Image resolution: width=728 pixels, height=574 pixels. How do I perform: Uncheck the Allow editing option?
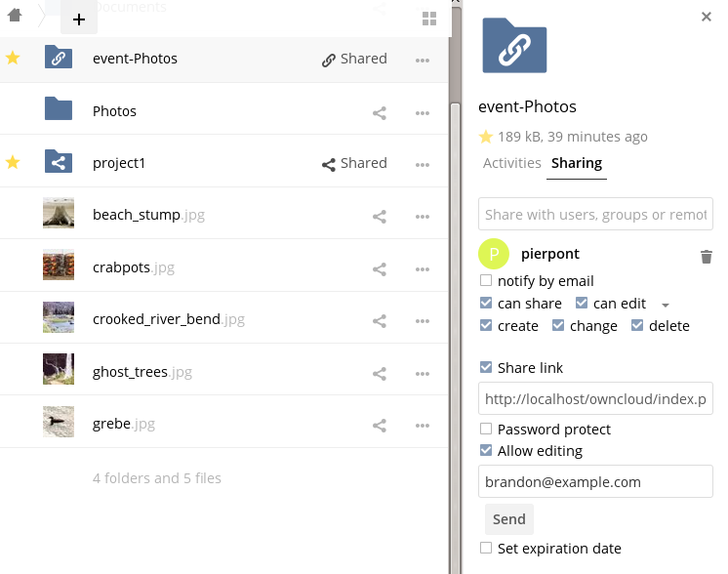486,451
